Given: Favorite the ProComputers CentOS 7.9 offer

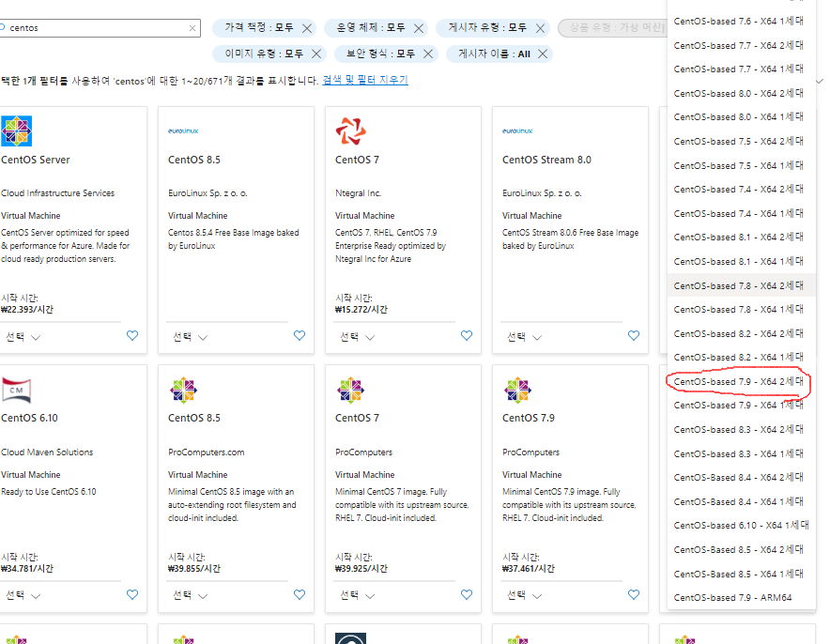Looking at the screenshot, I should tap(634, 595).
